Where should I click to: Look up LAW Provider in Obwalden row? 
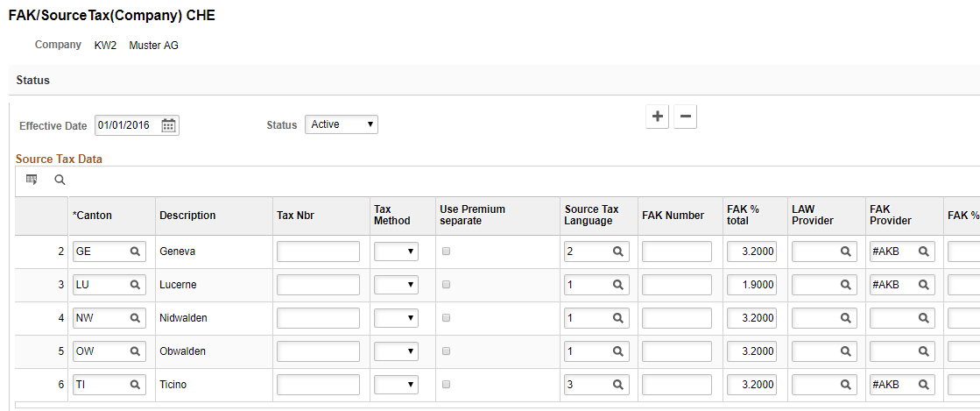tap(846, 351)
